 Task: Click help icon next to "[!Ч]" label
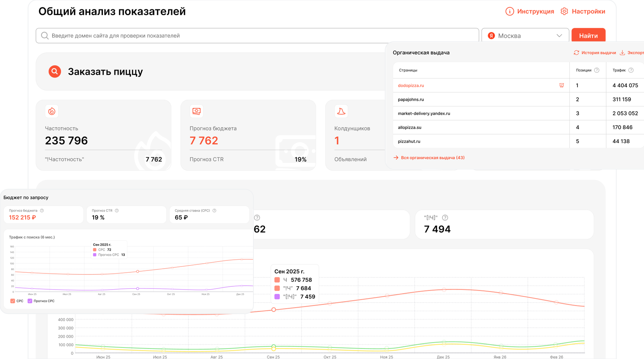445,218
